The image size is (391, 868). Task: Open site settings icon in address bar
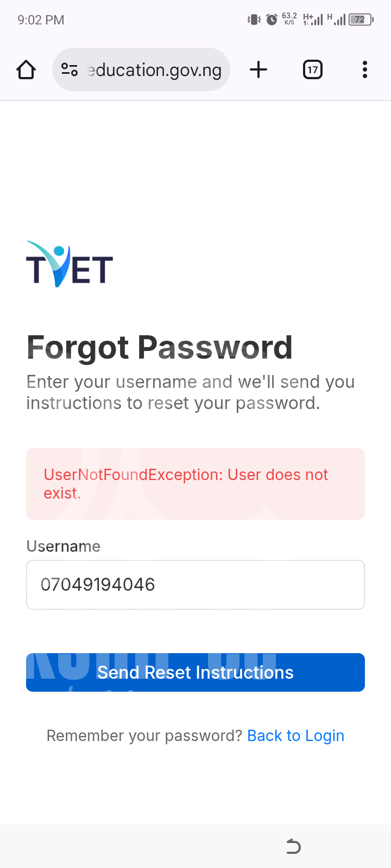(70, 70)
